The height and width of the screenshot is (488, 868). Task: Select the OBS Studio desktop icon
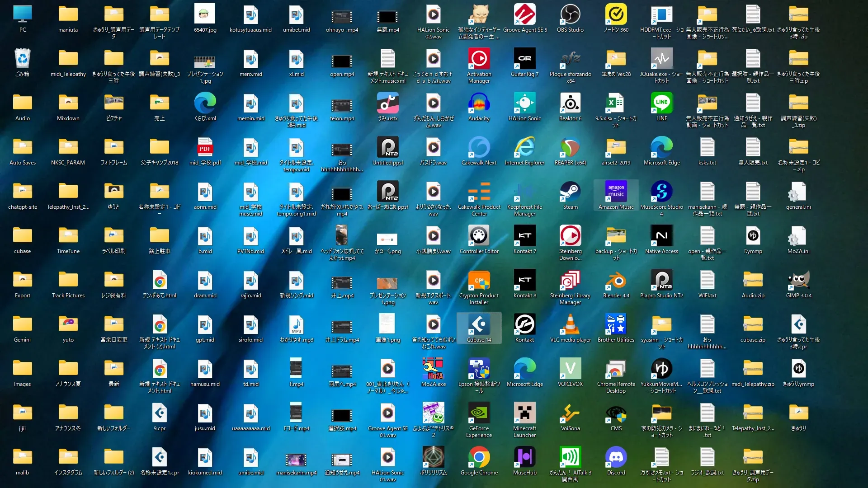570,15
